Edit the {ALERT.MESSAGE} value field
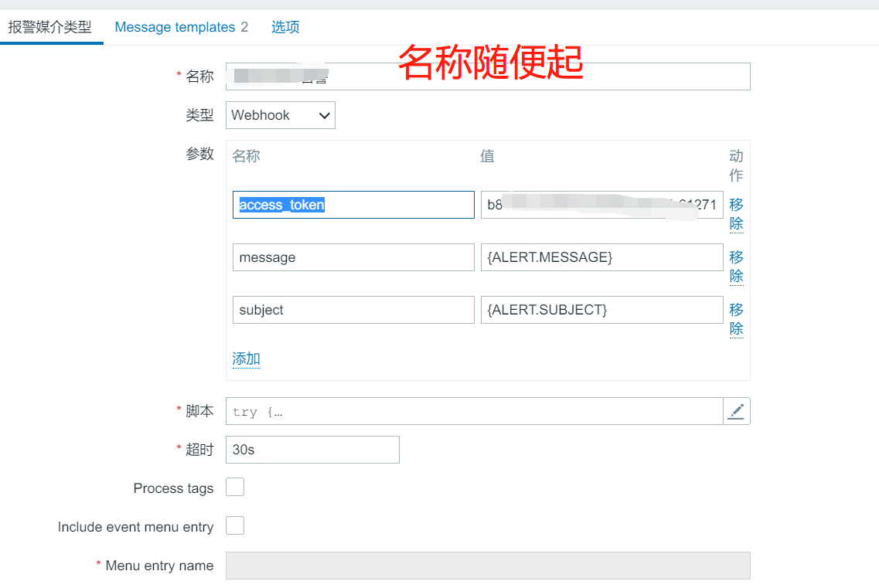The width and height of the screenshot is (879, 588). click(x=601, y=257)
